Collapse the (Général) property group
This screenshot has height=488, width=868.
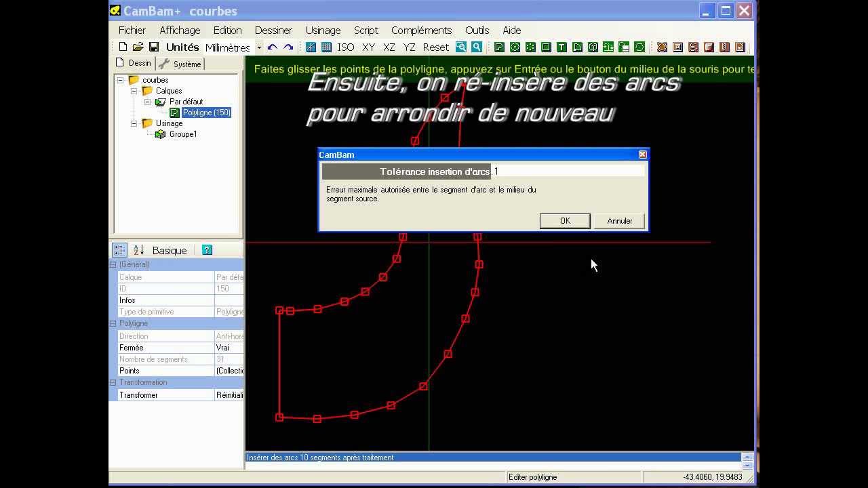(113, 264)
